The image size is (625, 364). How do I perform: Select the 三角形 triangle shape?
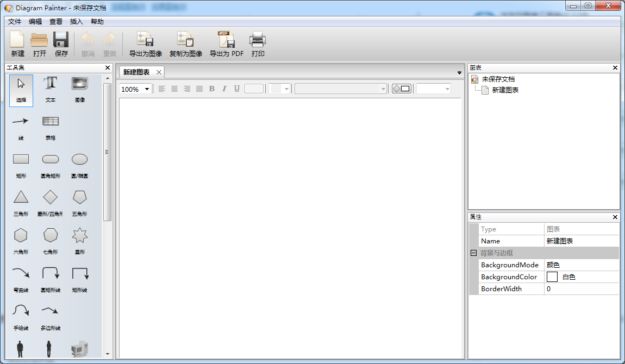tap(21, 204)
